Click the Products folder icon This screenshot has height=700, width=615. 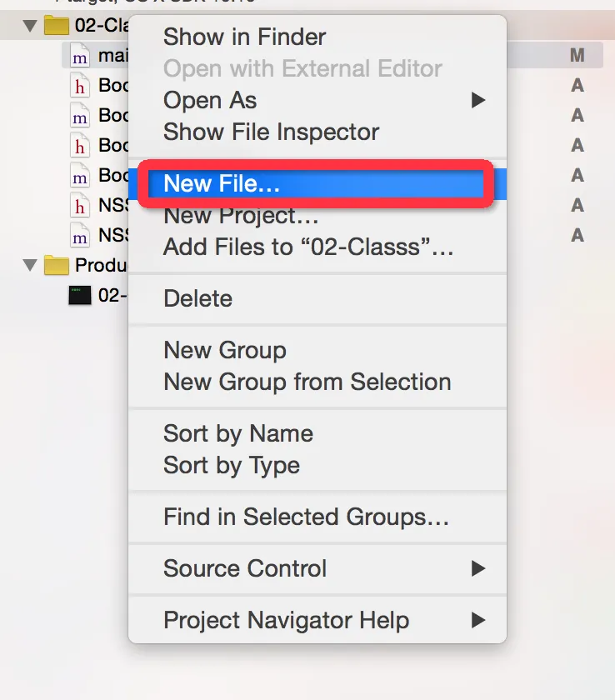(56, 265)
